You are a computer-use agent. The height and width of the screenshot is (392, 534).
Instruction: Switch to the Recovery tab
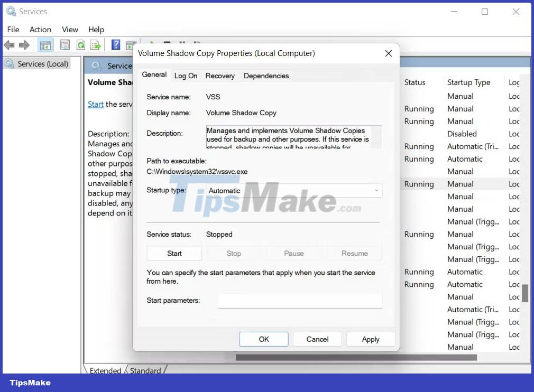tap(220, 76)
